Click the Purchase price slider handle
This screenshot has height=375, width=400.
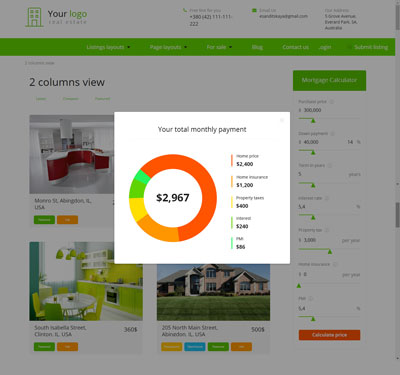pyautogui.click(x=313, y=121)
